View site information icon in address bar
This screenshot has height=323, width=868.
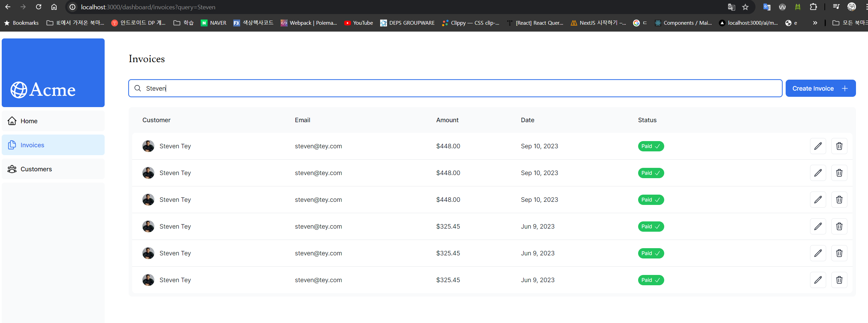72,7
